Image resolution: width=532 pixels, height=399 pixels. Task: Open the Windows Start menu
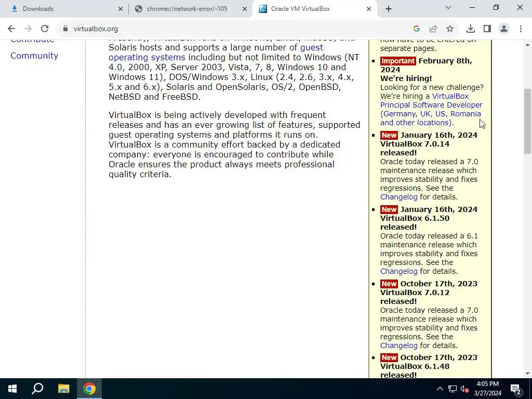pyautogui.click(x=12, y=389)
